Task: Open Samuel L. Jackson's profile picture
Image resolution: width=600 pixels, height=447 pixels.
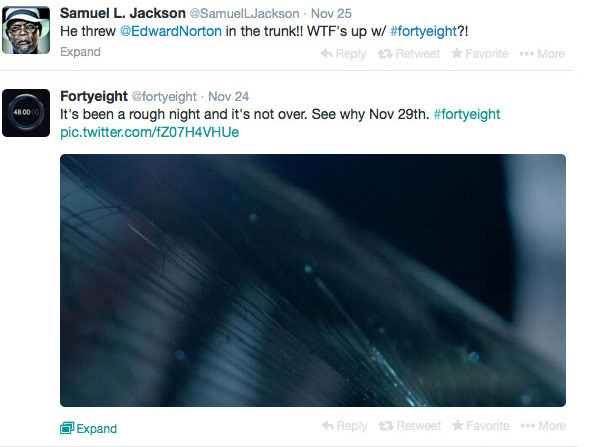Action: (x=26, y=30)
